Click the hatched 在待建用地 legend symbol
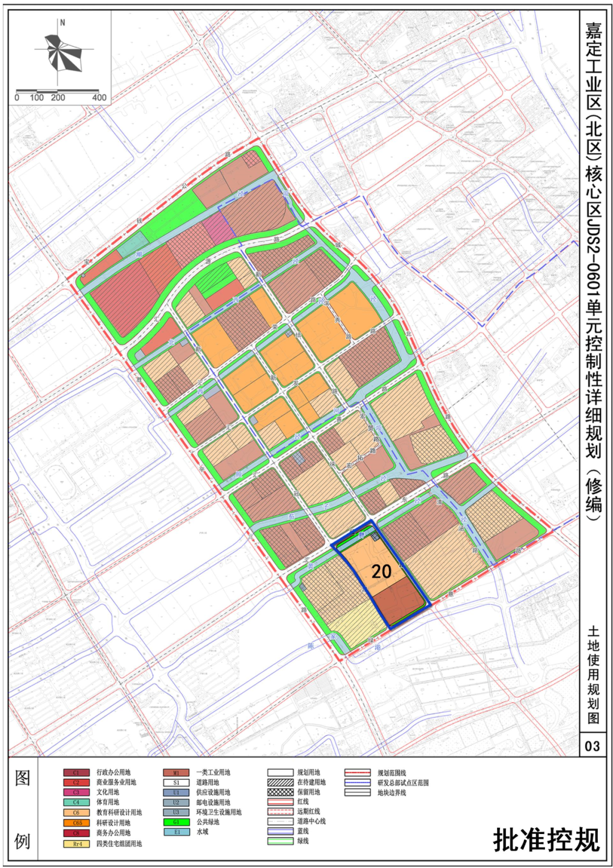 280,782
